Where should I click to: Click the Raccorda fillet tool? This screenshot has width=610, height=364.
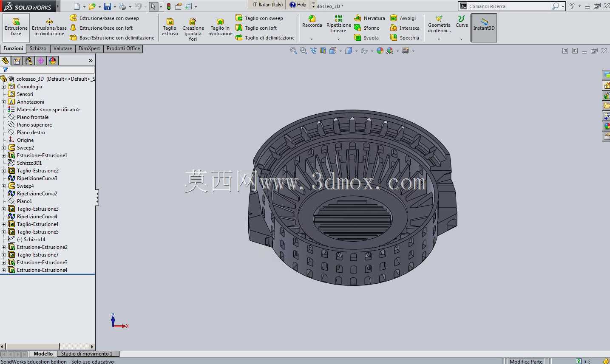312,22
